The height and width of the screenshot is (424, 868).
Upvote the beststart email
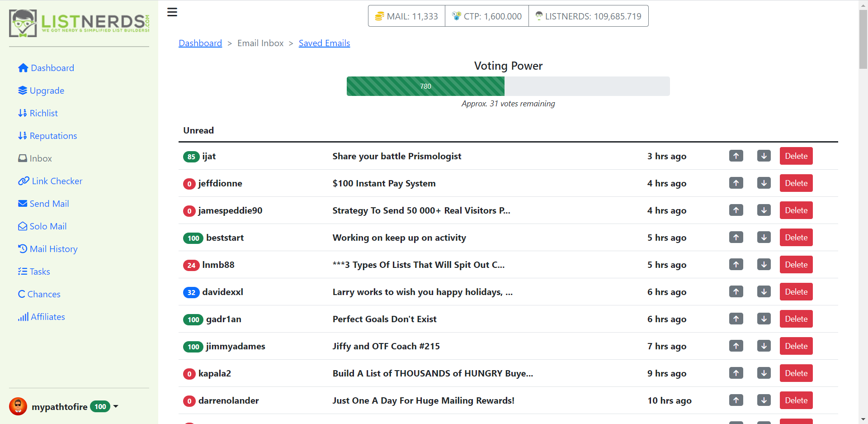point(736,238)
